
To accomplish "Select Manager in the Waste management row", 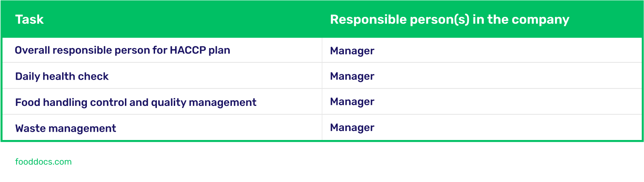I will point(352,128).
